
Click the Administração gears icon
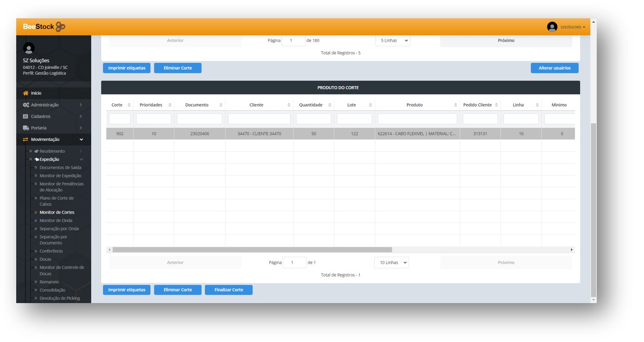[26, 105]
